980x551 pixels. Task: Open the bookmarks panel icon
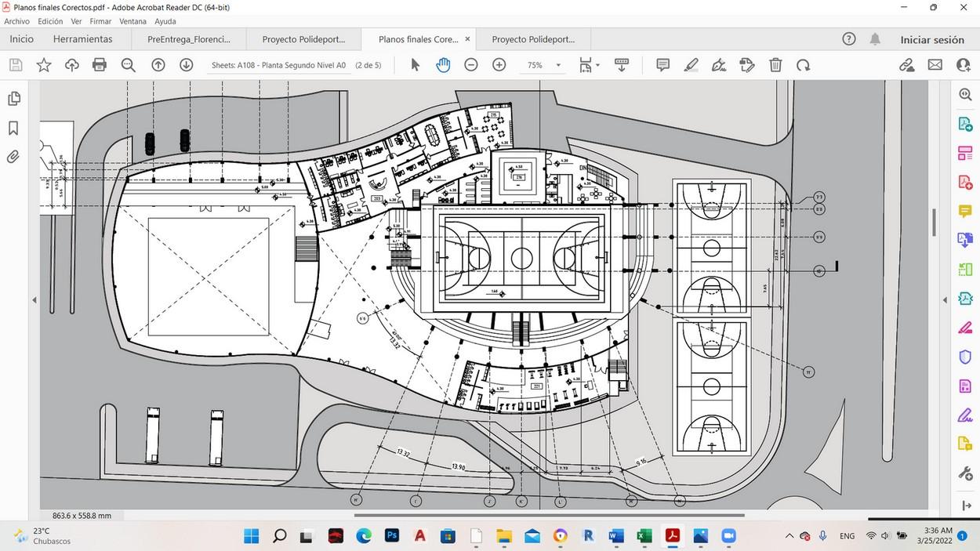click(x=13, y=128)
